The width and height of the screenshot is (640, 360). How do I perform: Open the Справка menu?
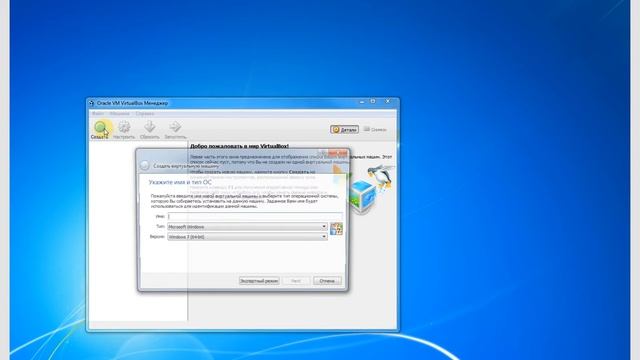(x=145, y=113)
